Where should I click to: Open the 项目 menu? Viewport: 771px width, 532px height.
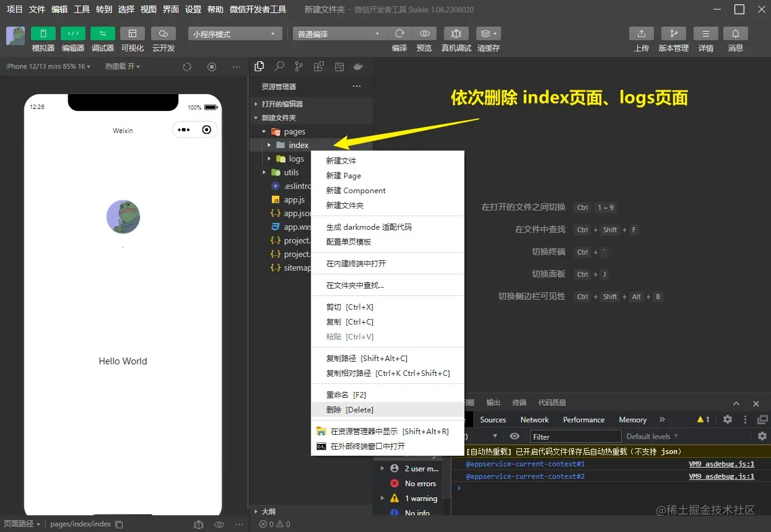coord(14,9)
